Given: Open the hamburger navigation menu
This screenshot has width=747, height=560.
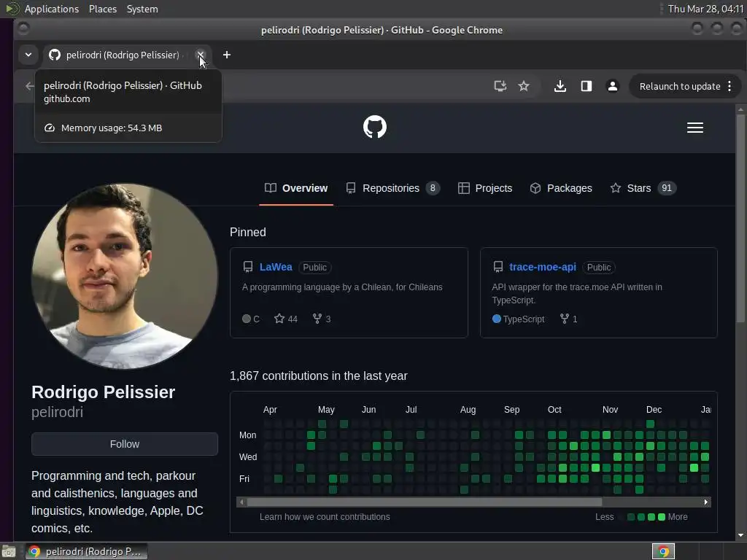Looking at the screenshot, I should point(695,128).
